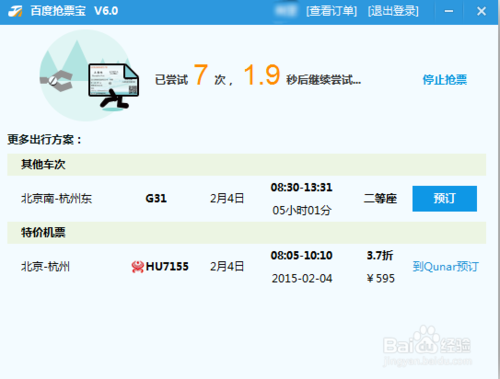Screen dimensions: 500x379
Task: Click the 2月4日 date in the G31 row
Action: [227, 199]
